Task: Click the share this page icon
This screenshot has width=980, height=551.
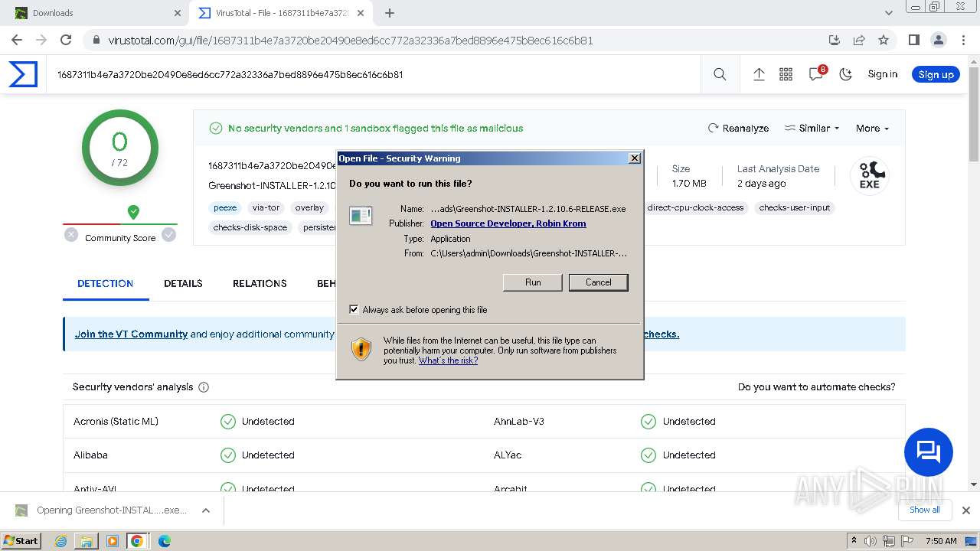Action: pyautogui.click(x=859, y=40)
